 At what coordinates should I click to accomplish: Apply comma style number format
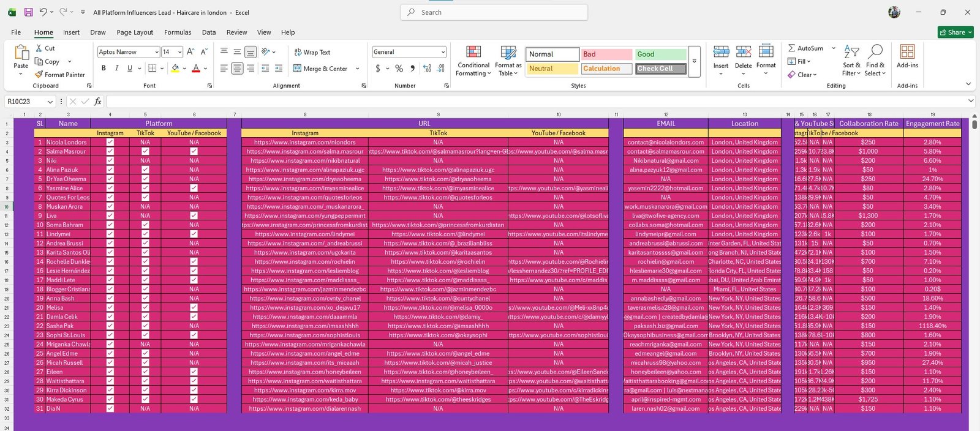412,69
